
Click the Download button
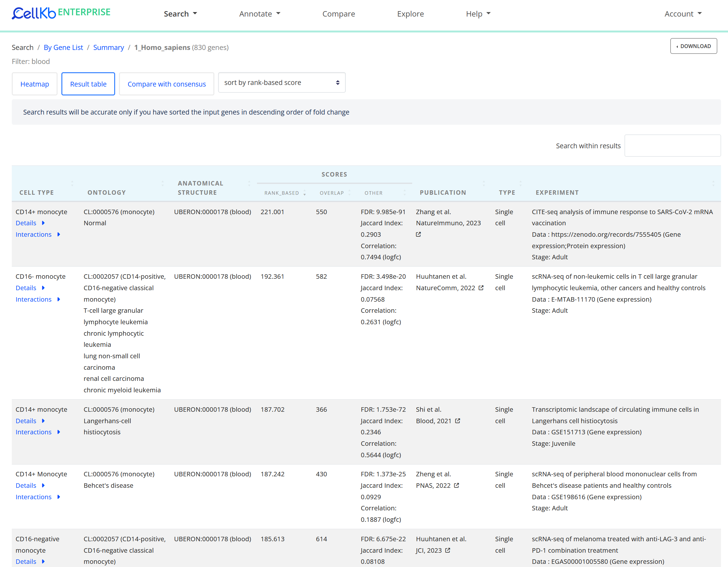click(x=693, y=46)
